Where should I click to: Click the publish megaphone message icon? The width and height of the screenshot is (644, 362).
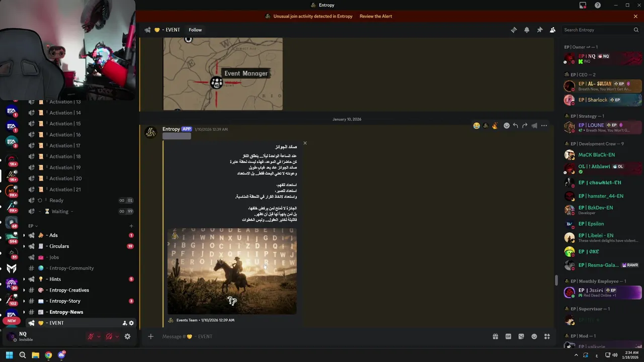[x=534, y=126]
